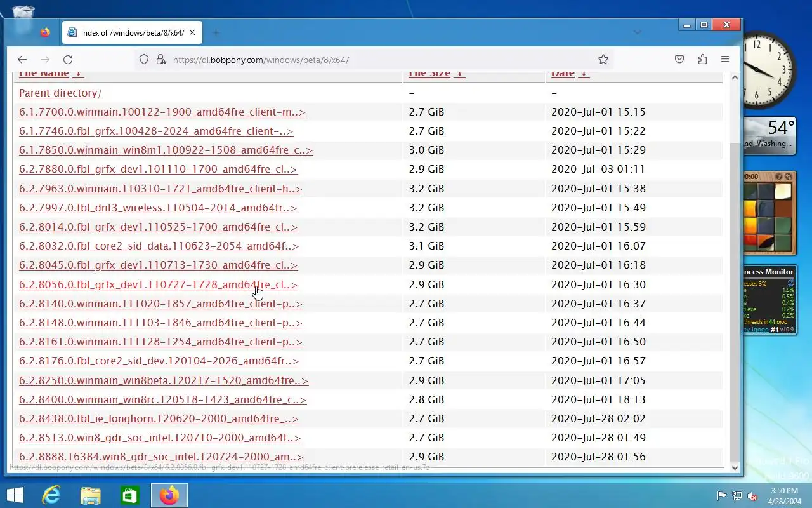Open the Extensions puzzle-piece menu
Image resolution: width=812 pixels, height=508 pixels.
coord(702,59)
